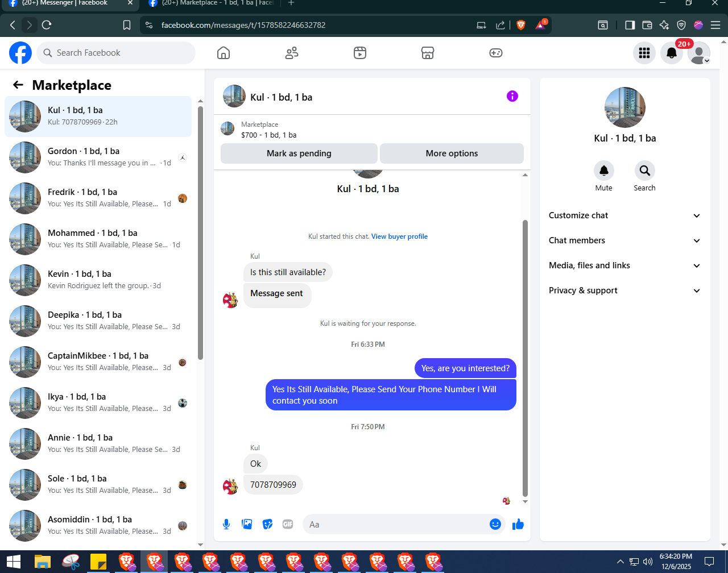Image resolution: width=728 pixels, height=573 pixels.
Task: Open Brave Wallet icon in toolbar
Action: click(647, 25)
